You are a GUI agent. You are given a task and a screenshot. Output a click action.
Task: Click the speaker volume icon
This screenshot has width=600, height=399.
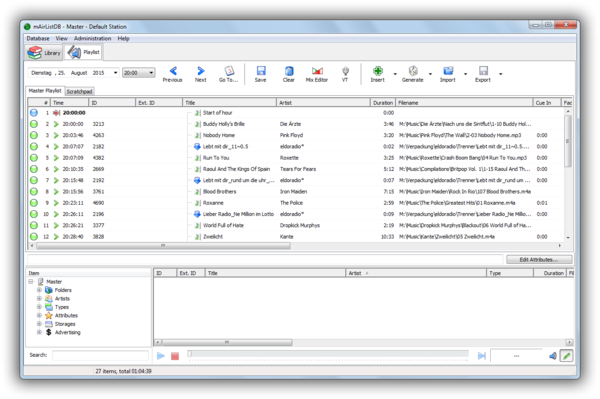[x=553, y=356]
